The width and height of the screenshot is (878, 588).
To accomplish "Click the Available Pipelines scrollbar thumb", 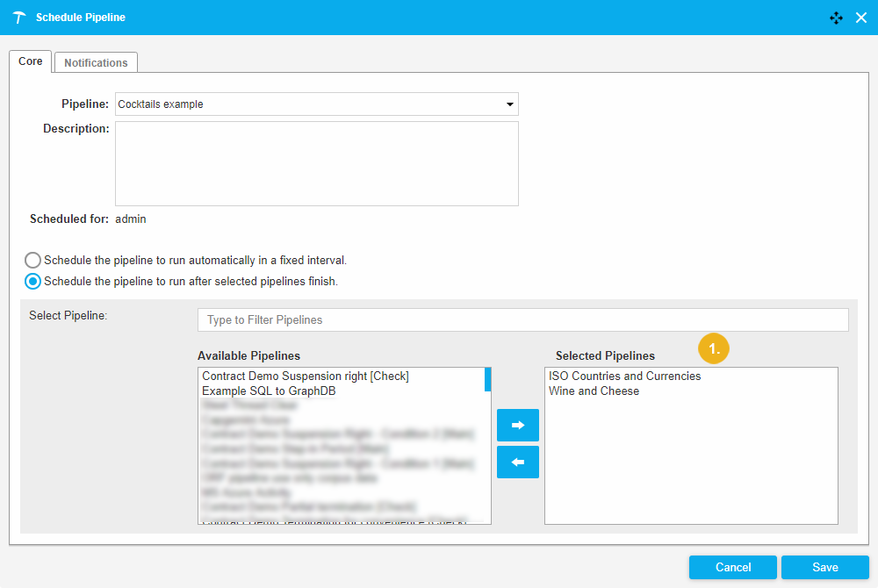I will pyautogui.click(x=487, y=379).
